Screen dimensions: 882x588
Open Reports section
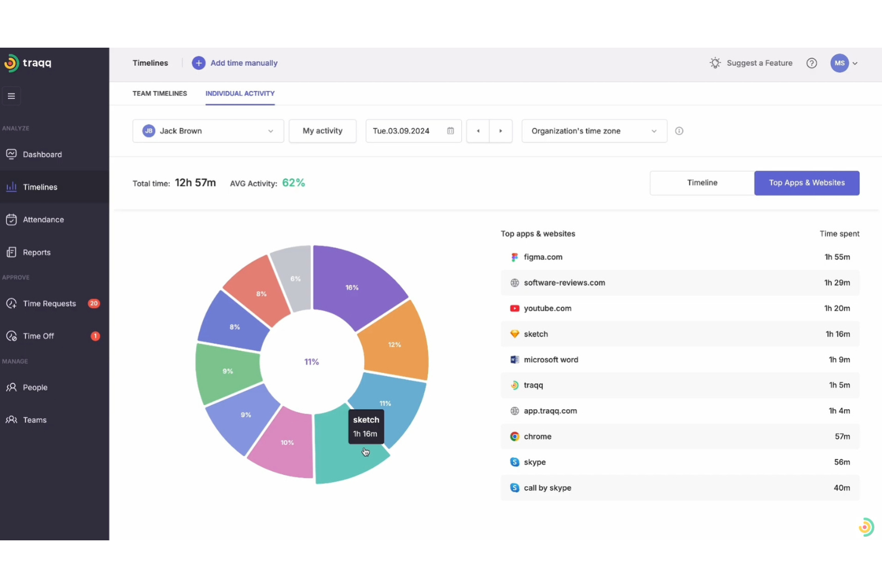point(36,253)
